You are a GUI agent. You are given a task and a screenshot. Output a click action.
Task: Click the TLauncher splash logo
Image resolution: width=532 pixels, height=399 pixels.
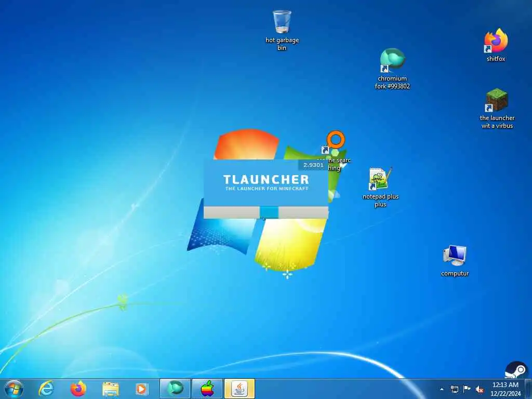tap(266, 179)
